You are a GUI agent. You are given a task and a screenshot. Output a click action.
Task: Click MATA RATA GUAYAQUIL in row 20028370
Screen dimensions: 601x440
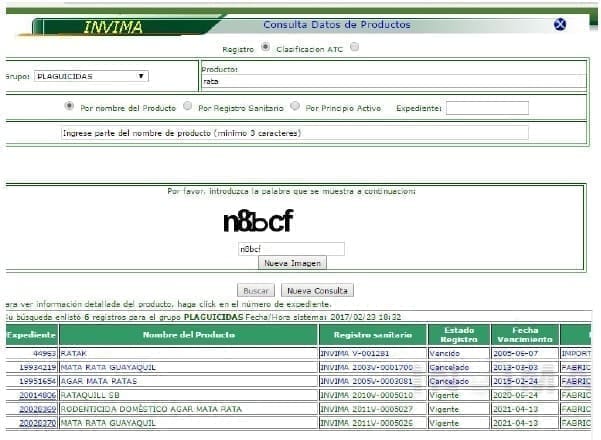coord(108,423)
